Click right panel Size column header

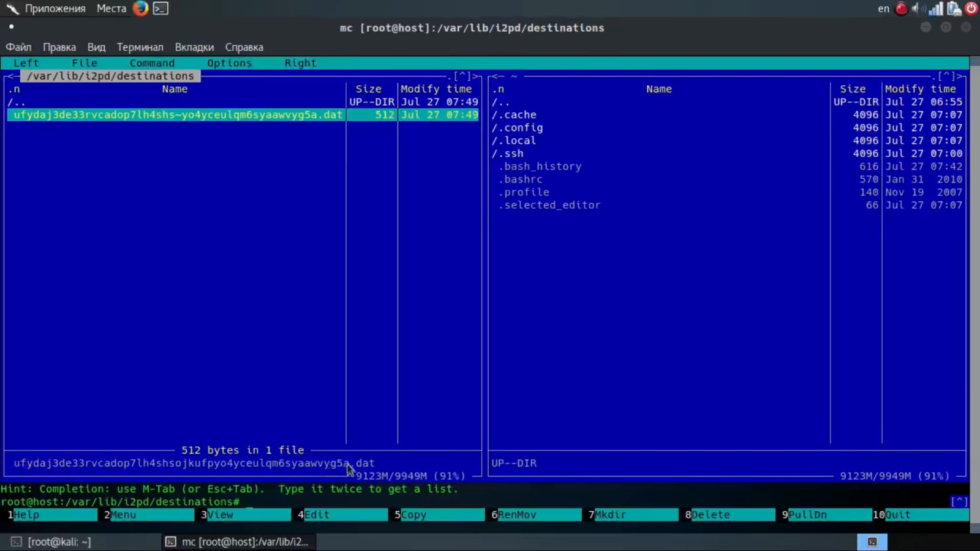tap(853, 89)
